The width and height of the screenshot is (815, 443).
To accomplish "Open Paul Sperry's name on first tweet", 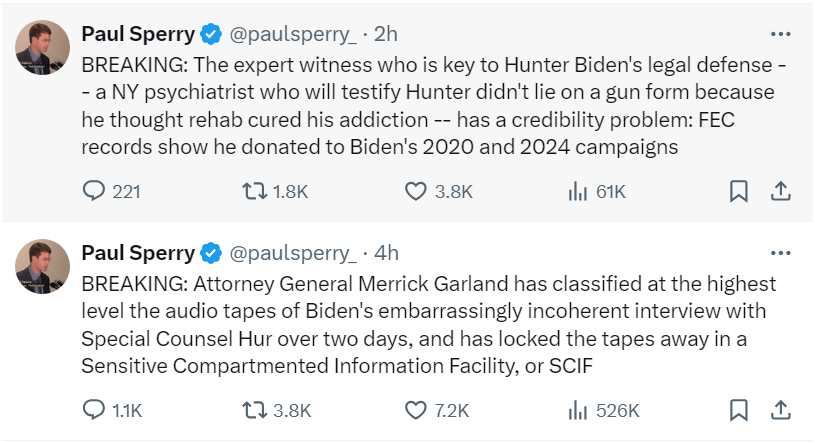I will [137, 34].
